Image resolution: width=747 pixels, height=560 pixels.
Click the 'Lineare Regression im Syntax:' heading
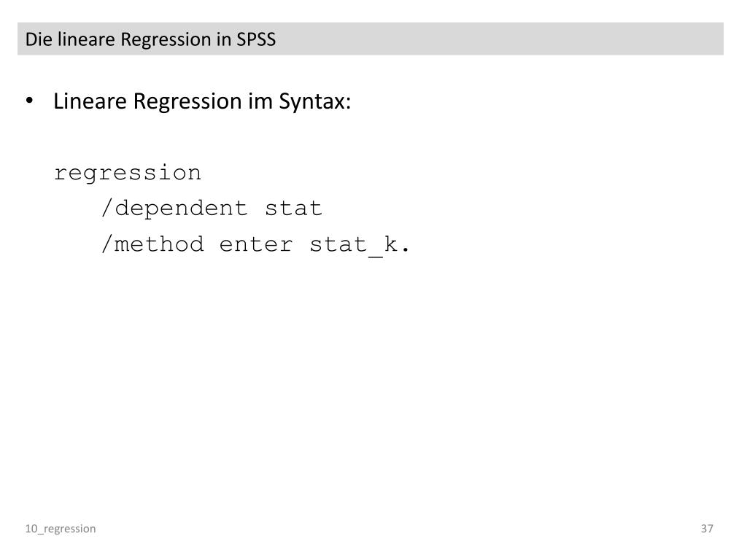tap(202, 102)
